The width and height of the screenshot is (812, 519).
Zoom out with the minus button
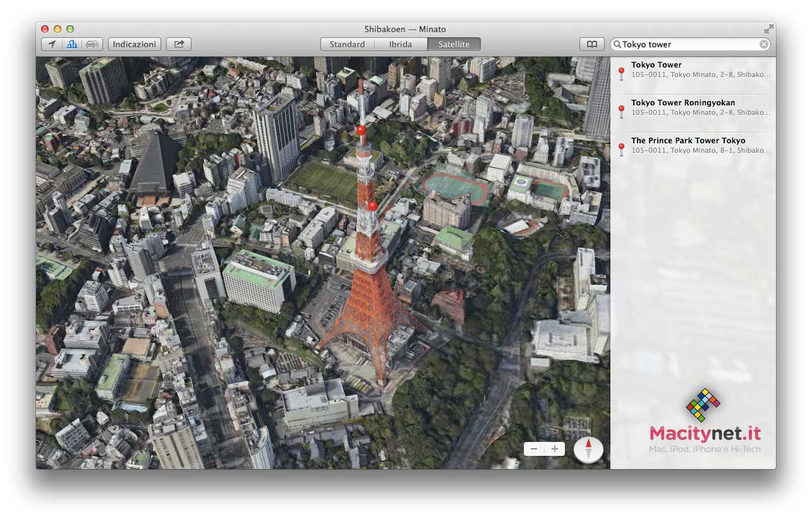(534, 449)
